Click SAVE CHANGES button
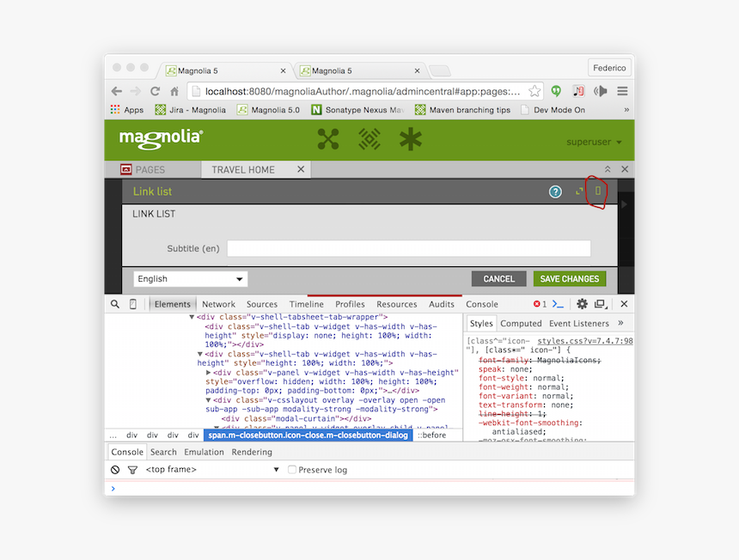 tap(570, 279)
